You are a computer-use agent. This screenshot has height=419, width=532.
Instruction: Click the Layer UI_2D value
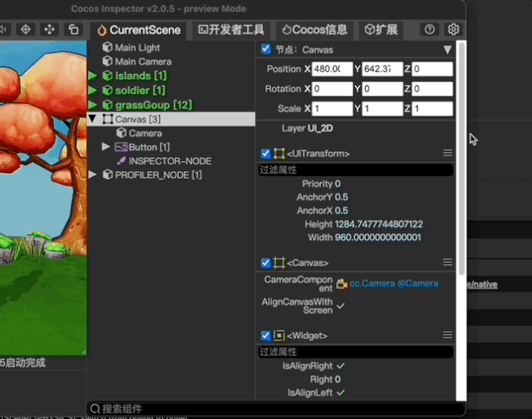click(320, 128)
